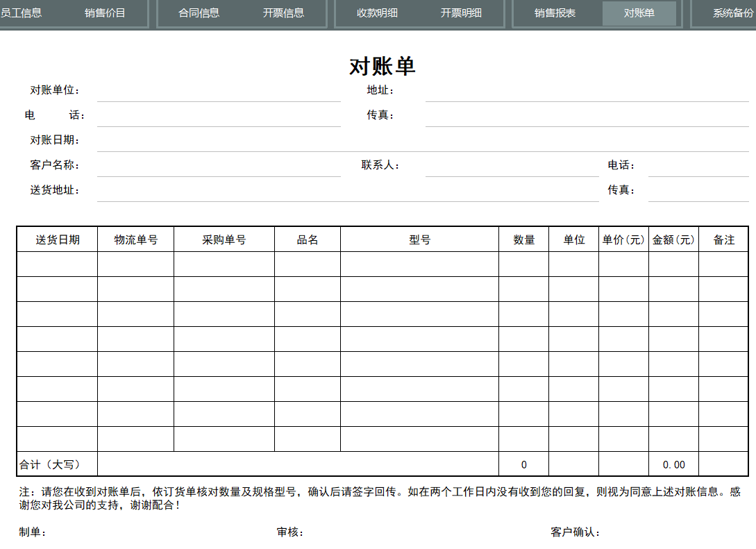
Task: Click the 电话 field beside 联系人
Action: click(x=698, y=165)
